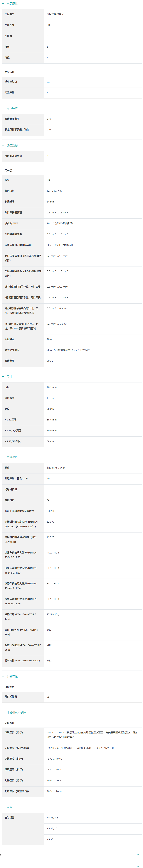Select the V0 flammability rating value
This screenshot has width=143, height=868.
point(48,479)
